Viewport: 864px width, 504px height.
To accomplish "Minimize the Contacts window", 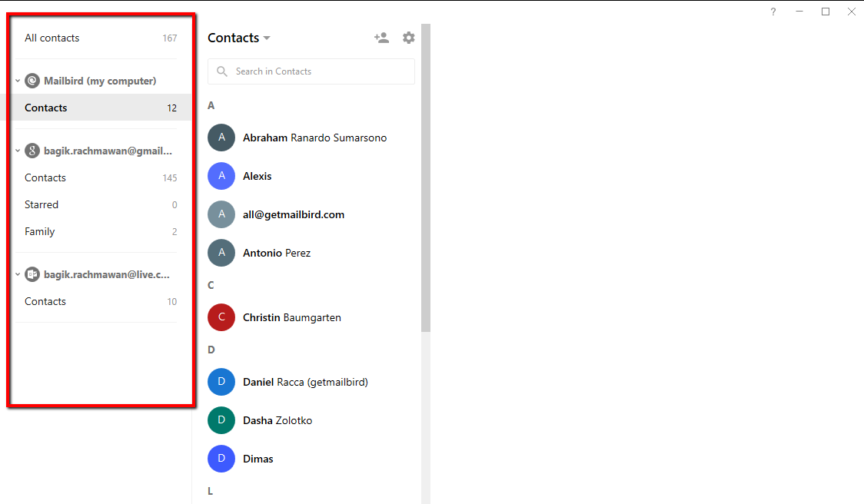I will (799, 12).
